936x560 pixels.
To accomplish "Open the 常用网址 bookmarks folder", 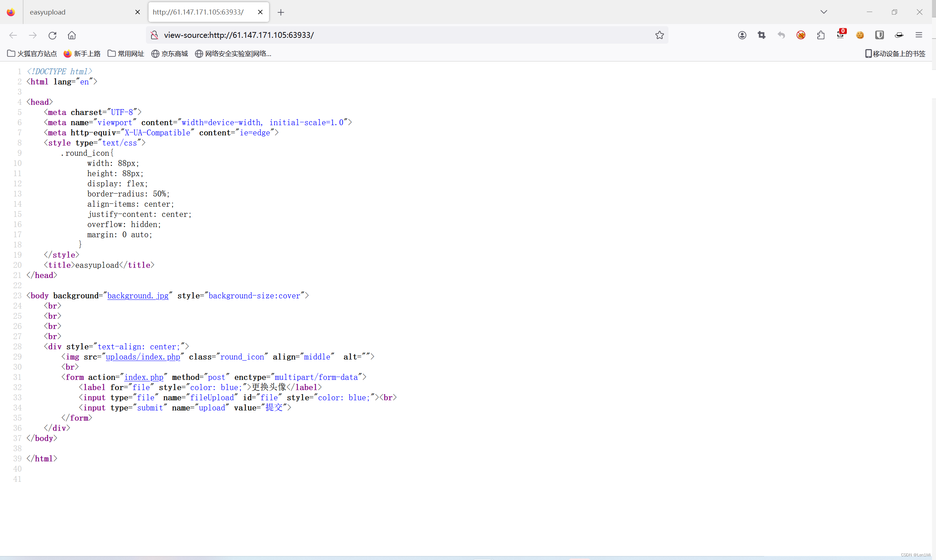I will (126, 53).
